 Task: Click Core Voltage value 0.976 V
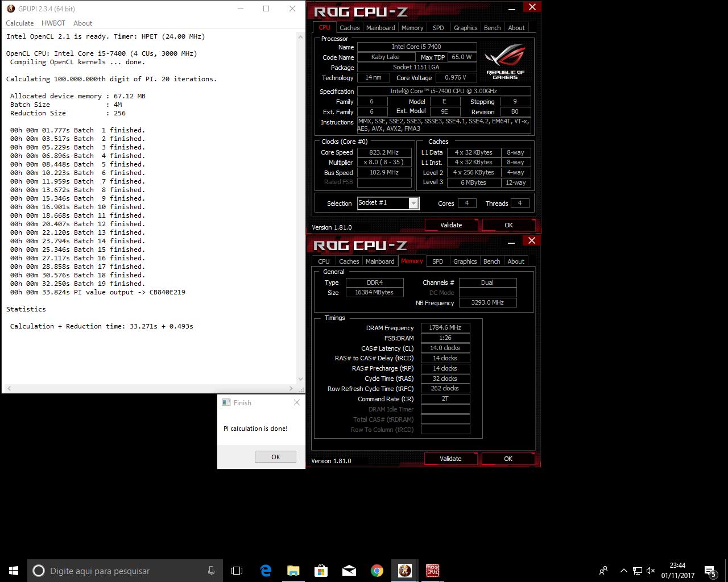pyautogui.click(x=456, y=77)
